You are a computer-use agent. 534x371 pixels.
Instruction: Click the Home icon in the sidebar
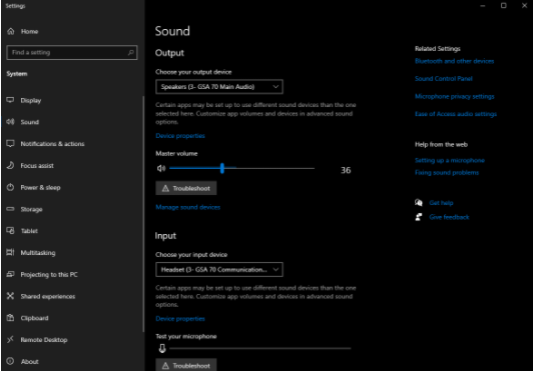tap(11, 31)
